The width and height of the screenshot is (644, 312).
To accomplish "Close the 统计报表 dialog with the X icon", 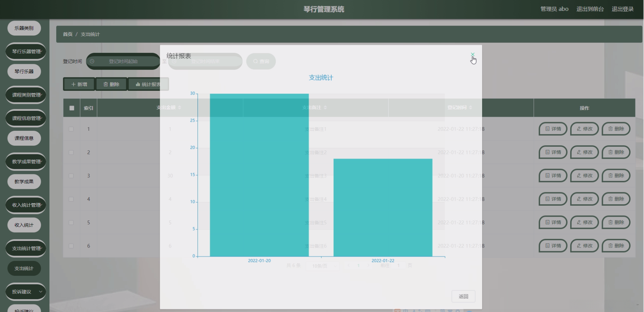I will click(x=472, y=55).
